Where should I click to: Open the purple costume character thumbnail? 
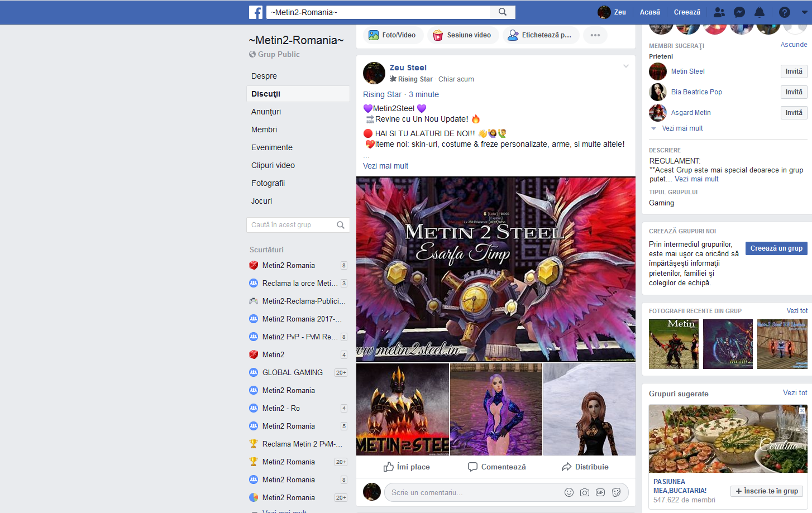pos(496,409)
